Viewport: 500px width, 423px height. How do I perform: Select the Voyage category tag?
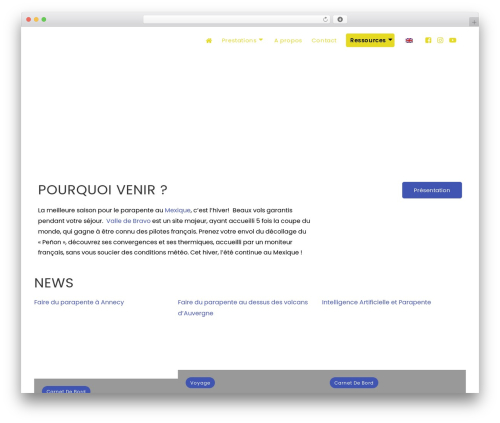200,383
